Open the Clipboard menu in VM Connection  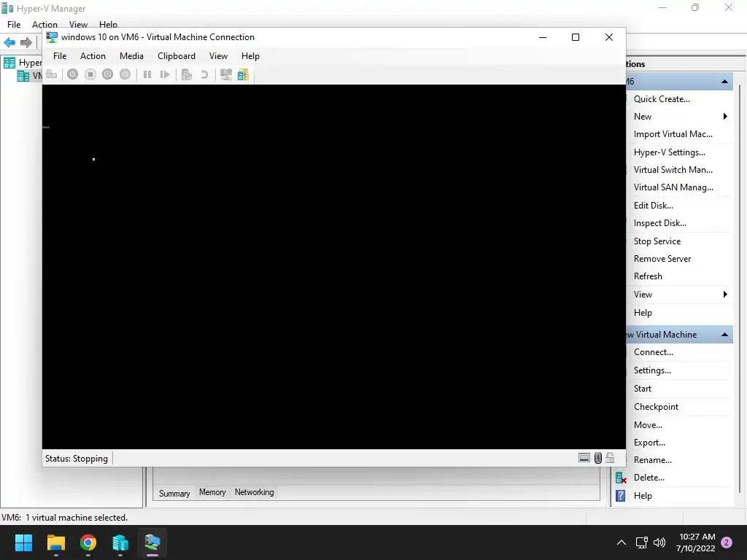point(177,56)
